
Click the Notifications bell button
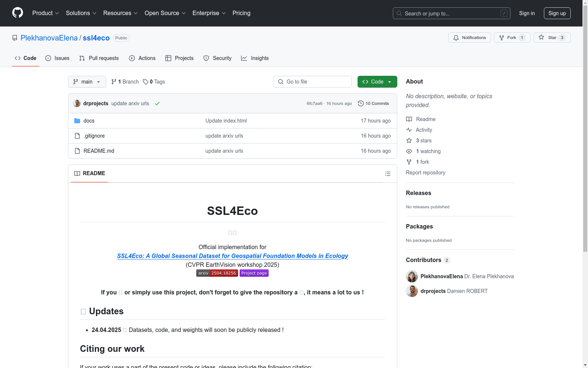470,38
